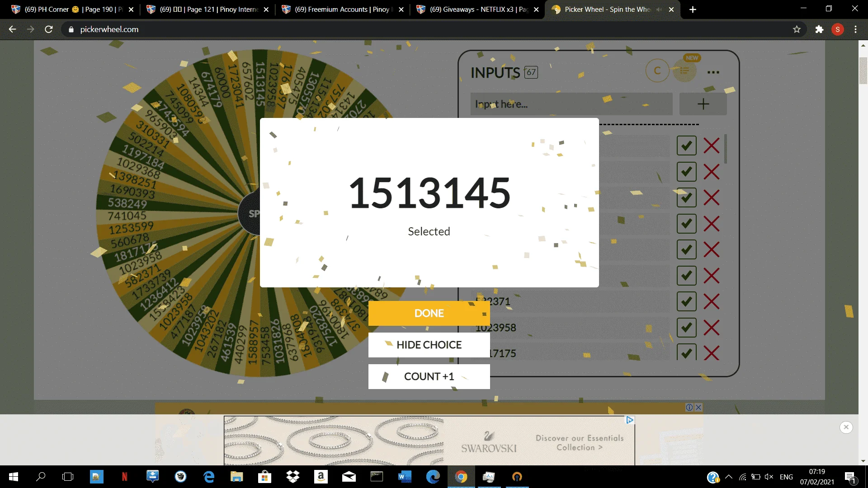
Task: Close the Freemium Accounts tab
Action: pos(401,9)
